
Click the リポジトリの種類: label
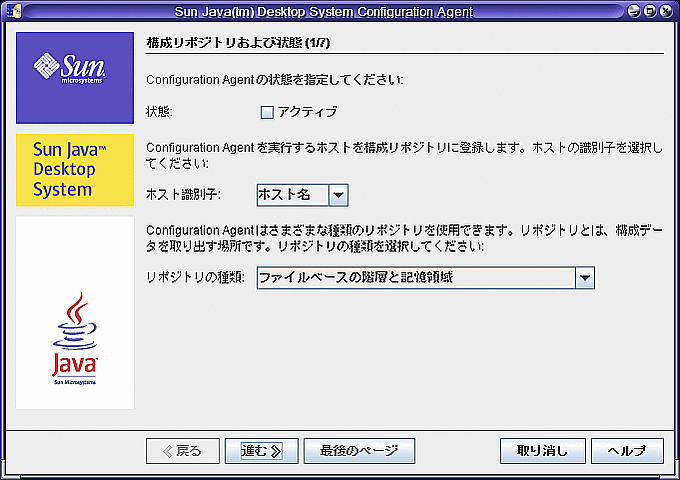tap(195, 277)
